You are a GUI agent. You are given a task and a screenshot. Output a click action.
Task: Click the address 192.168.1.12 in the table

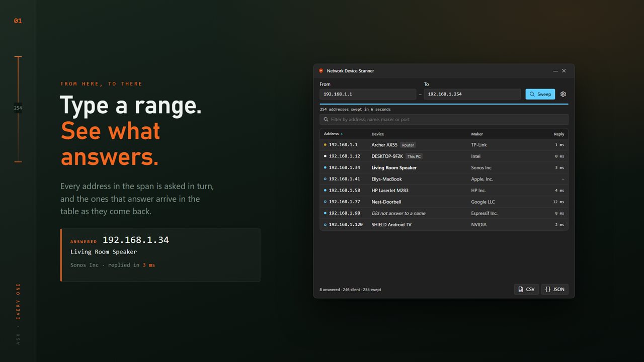coord(345,156)
